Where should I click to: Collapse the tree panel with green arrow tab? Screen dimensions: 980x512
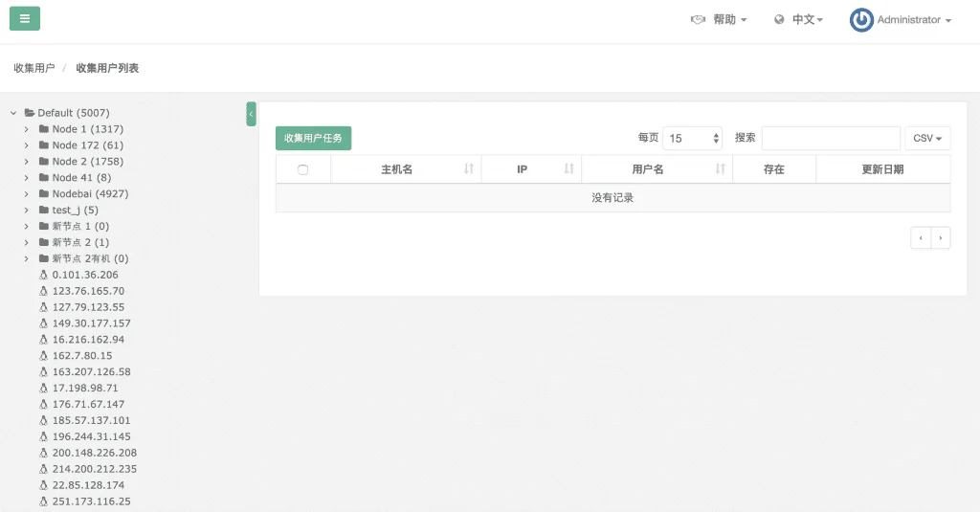click(x=252, y=114)
